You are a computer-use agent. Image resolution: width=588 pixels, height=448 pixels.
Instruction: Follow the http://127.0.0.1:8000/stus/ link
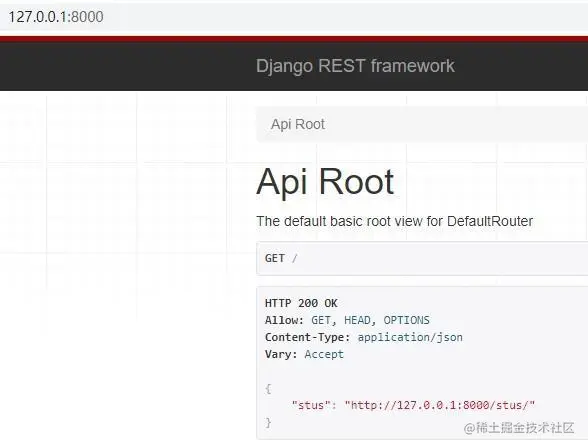click(x=440, y=405)
